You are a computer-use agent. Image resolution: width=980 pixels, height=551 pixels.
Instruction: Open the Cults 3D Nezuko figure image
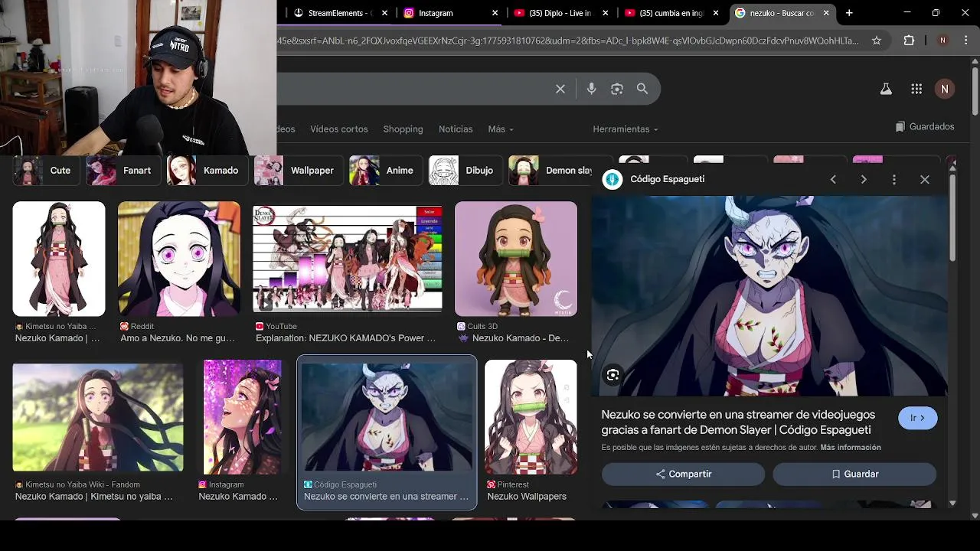pos(516,259)
